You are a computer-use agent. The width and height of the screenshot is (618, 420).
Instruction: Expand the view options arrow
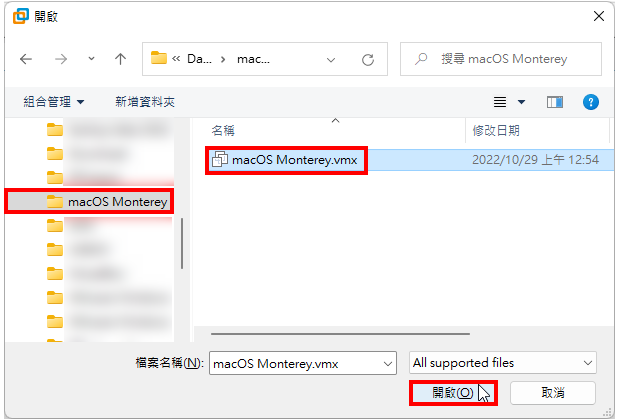[521, 102]
